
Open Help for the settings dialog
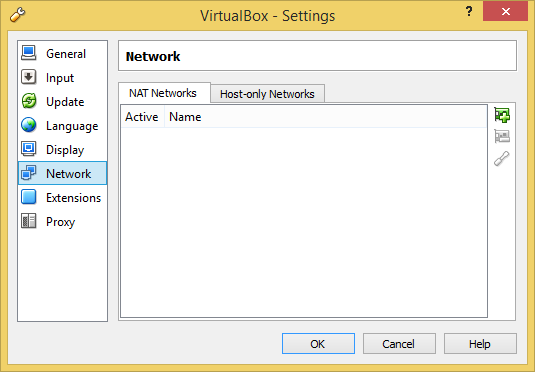(480, 344)
